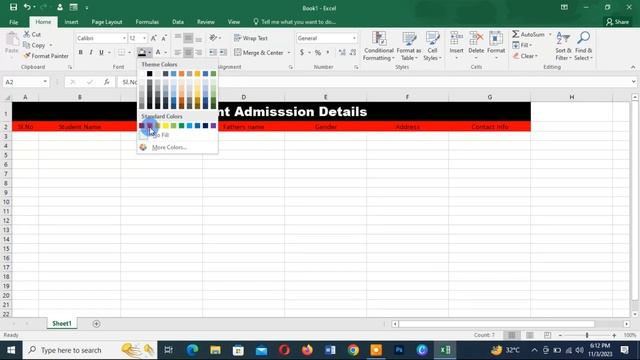Image resolution: width=640 pixels, height=360 pixels.
Task: Pick the orange theme color swatch
Action: pos(181,74)
